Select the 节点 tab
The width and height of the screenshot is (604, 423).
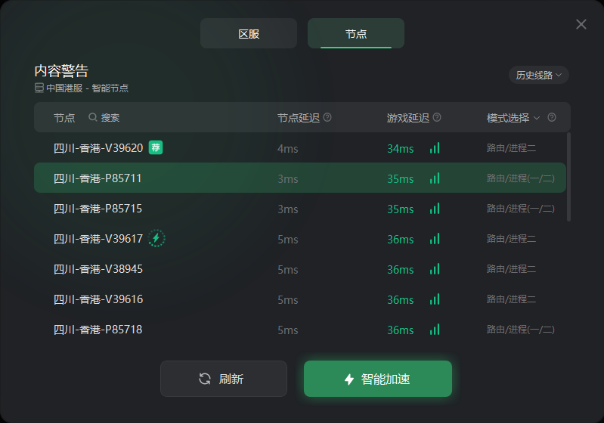tap(356, 34)
